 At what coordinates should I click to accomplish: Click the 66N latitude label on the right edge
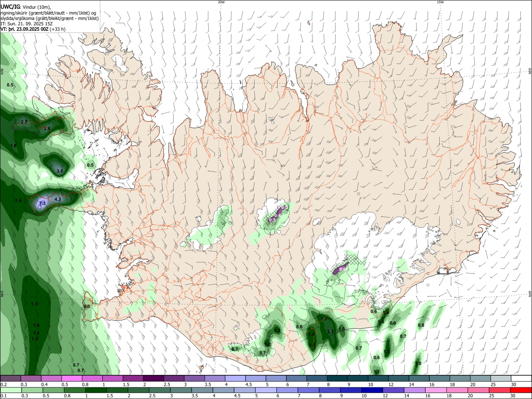pyautogui.click(x=530, y=71)
